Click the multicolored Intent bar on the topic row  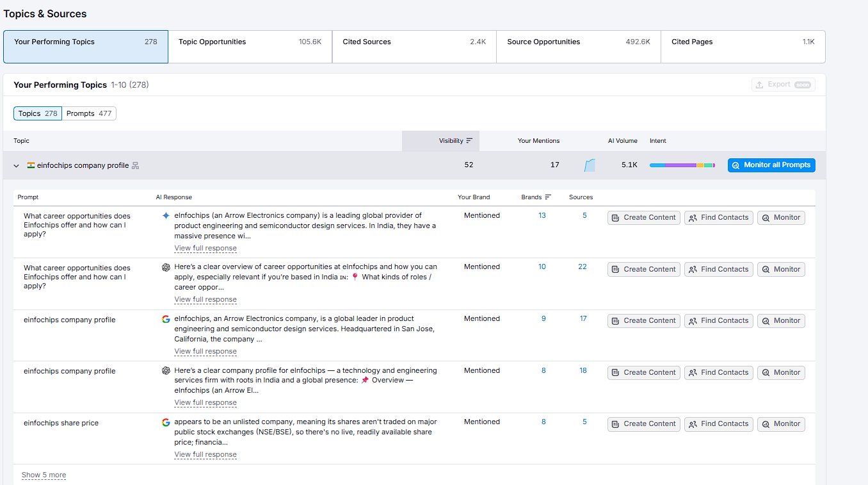682,165
